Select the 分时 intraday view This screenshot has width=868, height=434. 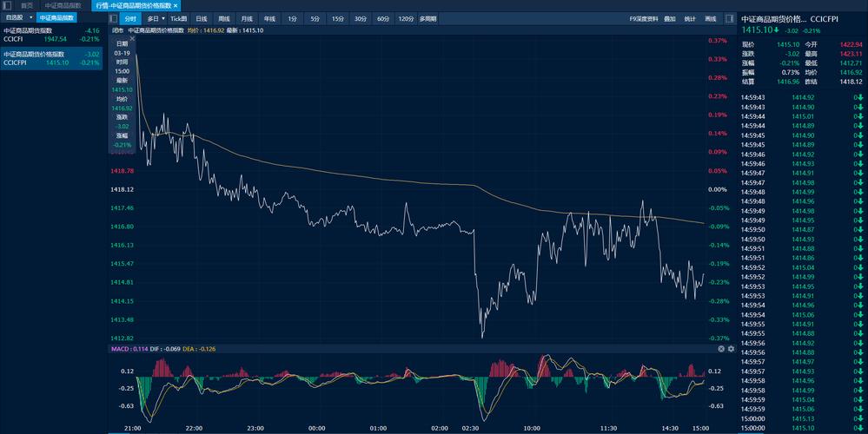tap(129, 17)
